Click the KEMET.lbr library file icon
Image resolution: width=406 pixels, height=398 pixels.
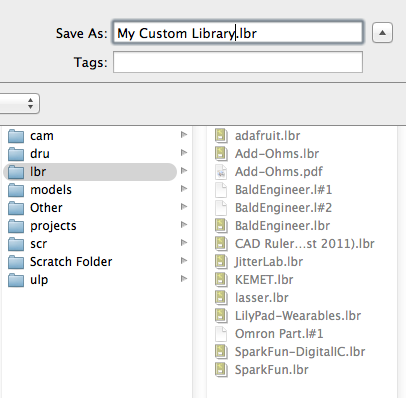(221, 280)
